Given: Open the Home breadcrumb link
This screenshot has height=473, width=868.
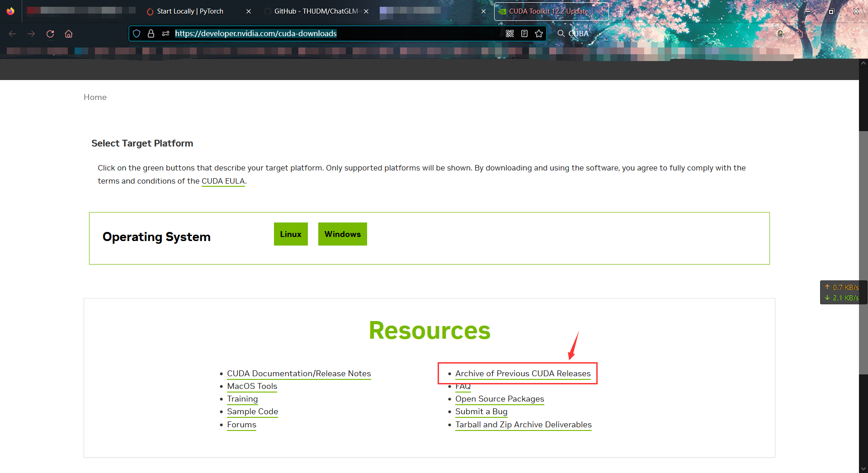Looking at the screenshot, I should [x=95, y=97].
